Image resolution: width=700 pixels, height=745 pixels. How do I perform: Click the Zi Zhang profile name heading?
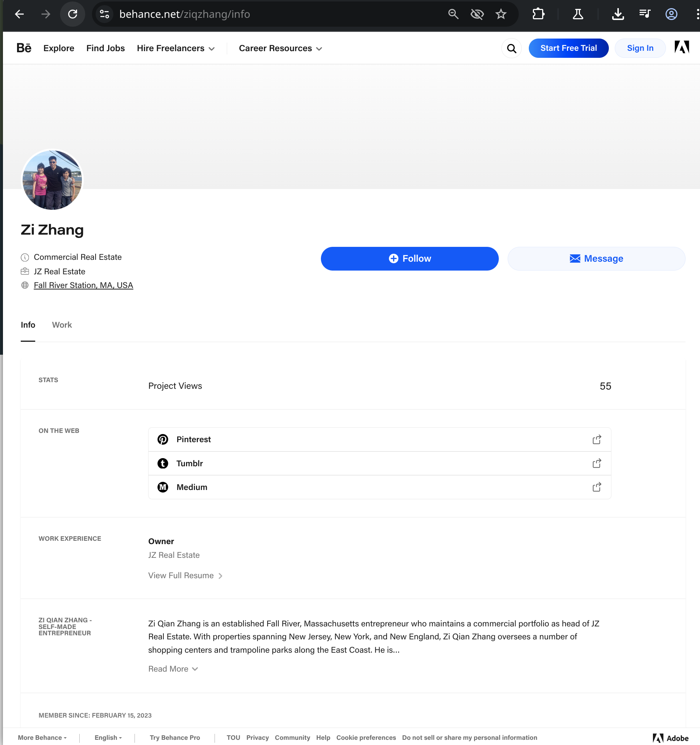[52, 230]
